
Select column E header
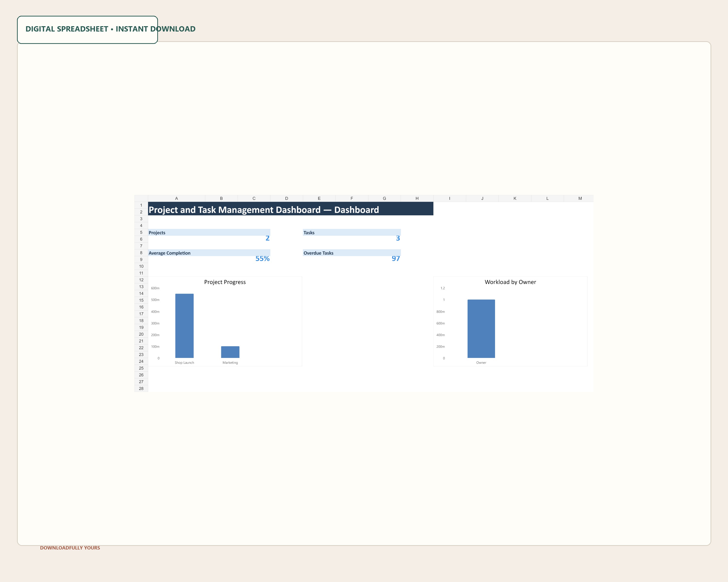(319, 198)
